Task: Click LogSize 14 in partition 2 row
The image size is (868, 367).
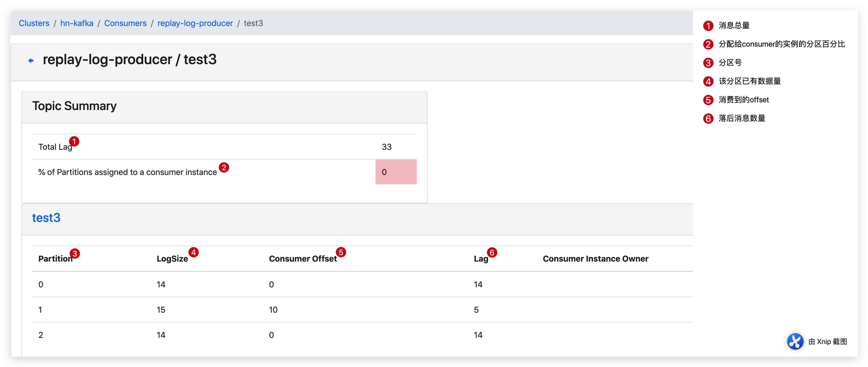Action: pyautogui.click(x=161, y=335)
